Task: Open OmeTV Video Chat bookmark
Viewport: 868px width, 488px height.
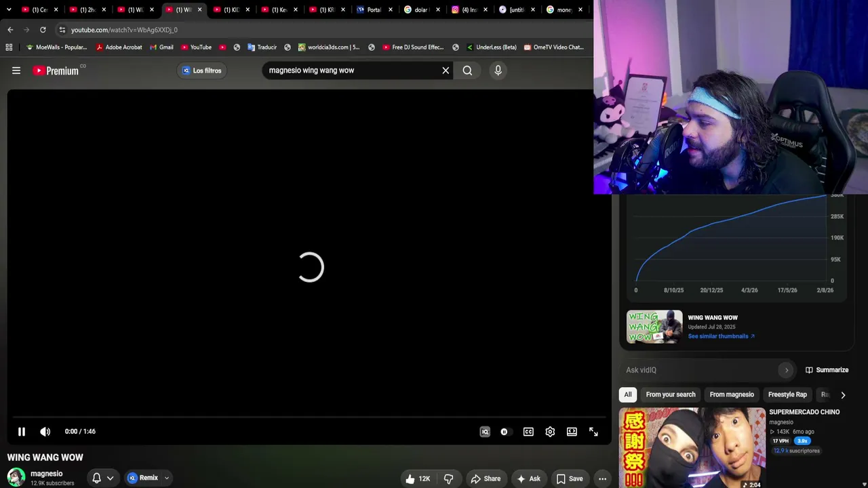Action: (x=554, y=47)
